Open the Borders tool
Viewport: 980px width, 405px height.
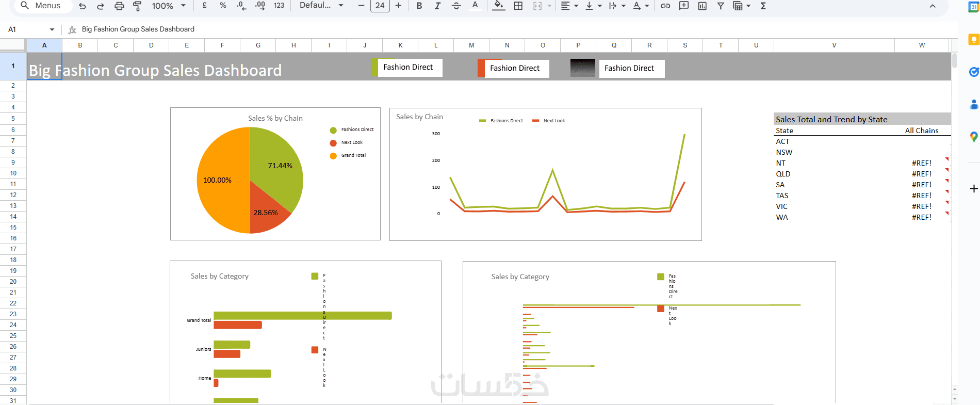click(518, 6)
